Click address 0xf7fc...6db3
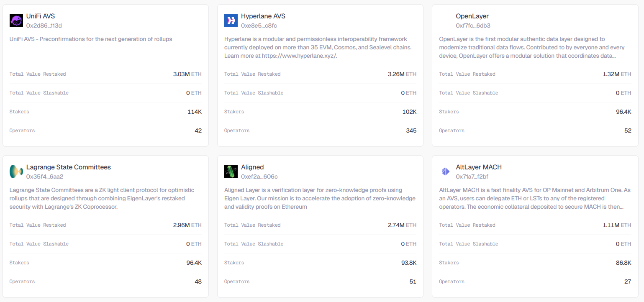This screenshot has width=644, height=302. [473, 26]
